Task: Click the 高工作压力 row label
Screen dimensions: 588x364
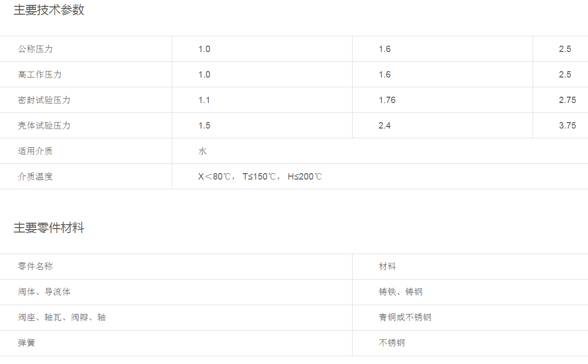Action: pos(40,75)
